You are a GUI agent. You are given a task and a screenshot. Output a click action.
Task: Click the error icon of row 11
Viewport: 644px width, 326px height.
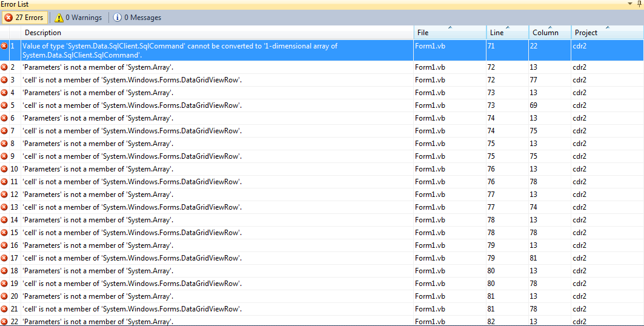tap(4, 181)
